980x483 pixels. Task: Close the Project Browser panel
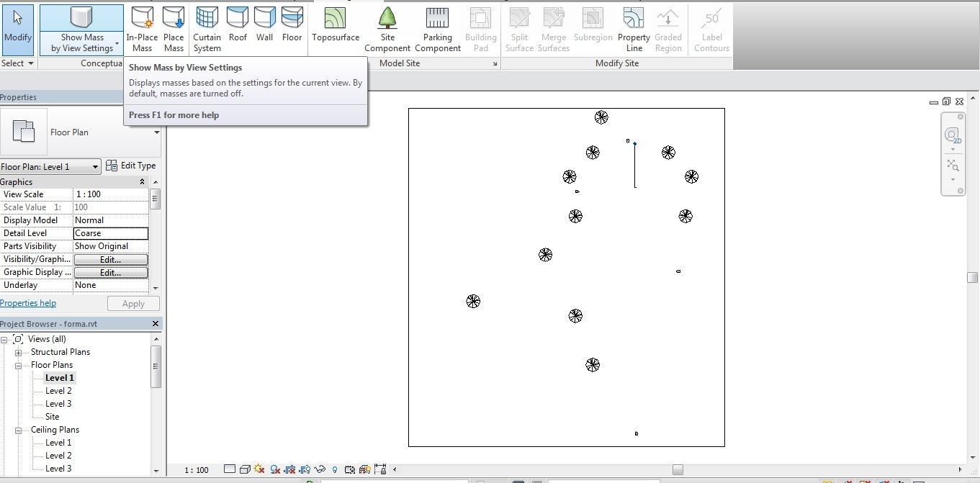pos(155,324)
